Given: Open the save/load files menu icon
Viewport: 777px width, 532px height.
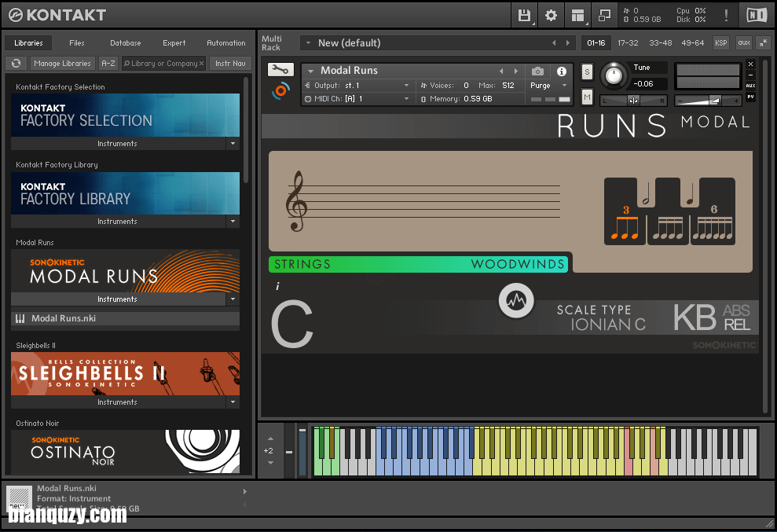Looking at the screenshot, I should pos(524,16).
